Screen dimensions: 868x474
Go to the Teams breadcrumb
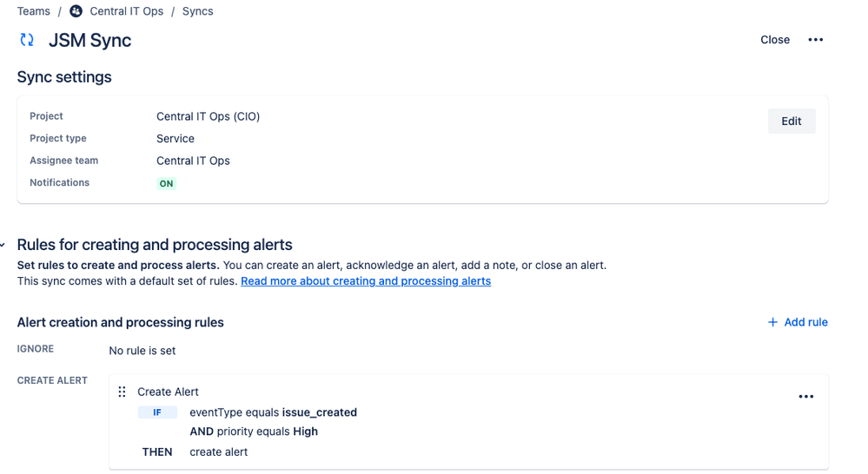[33, 11]
